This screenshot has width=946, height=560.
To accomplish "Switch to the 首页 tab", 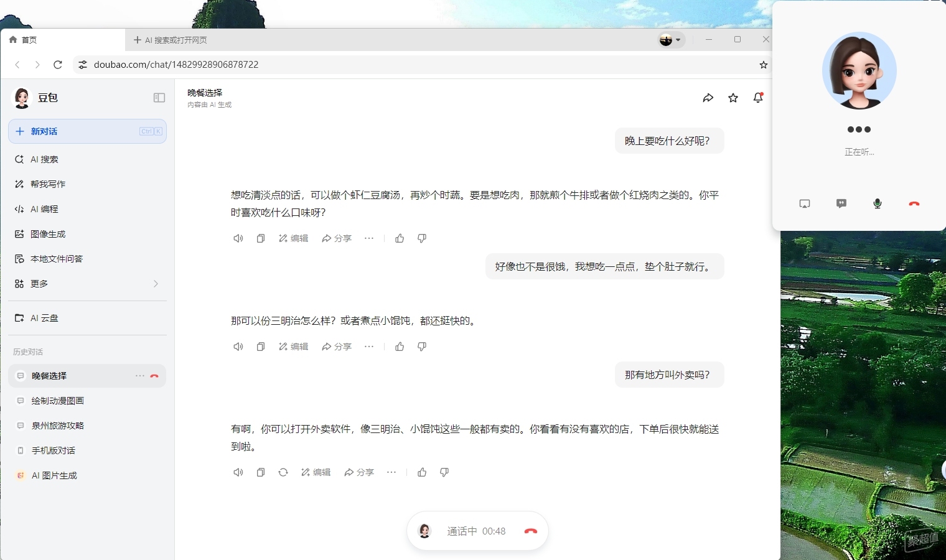I will point(62,40).
